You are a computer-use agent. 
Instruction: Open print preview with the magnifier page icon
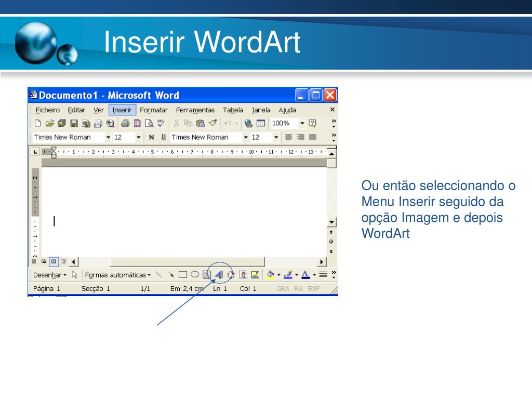click(149, 123)
